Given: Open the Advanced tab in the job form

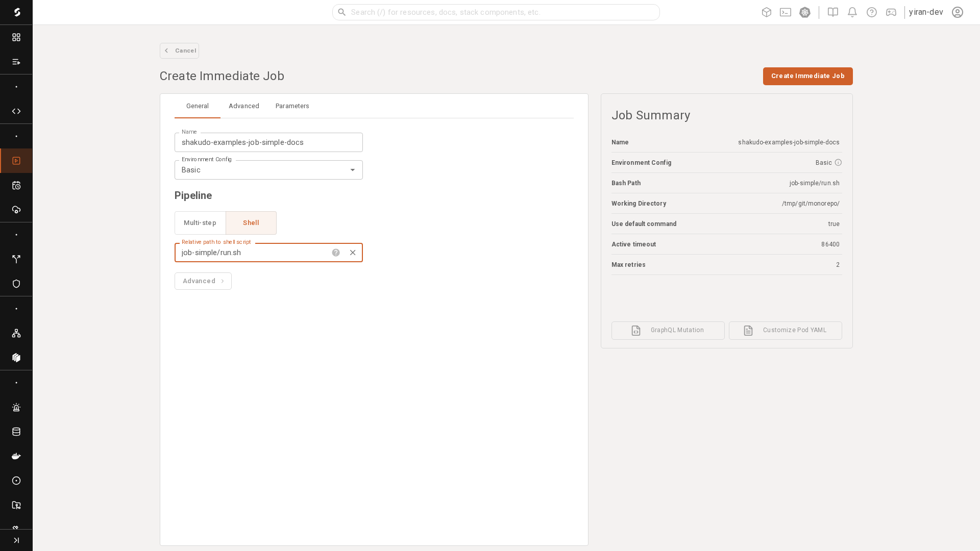Looking at the screenshot, I should point(243,106).
